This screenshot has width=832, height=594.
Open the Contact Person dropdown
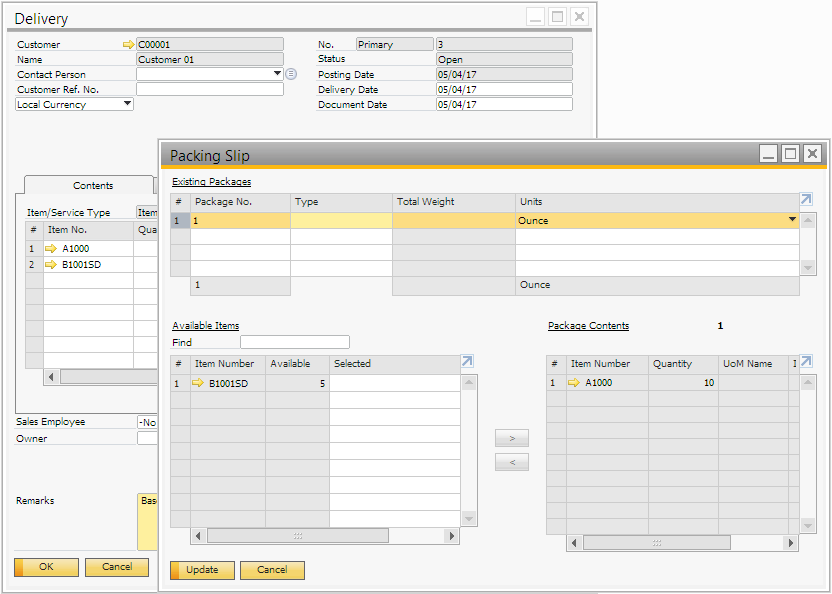277,74
